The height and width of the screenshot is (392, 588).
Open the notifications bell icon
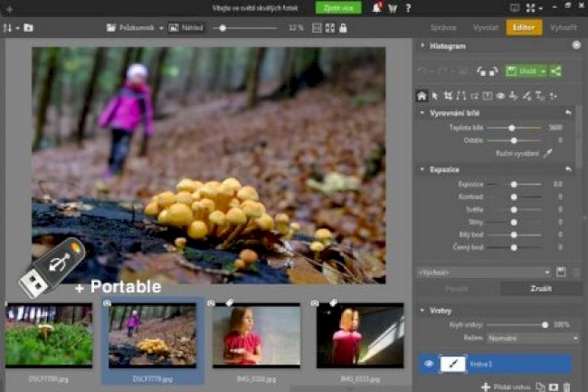(x=375, y=7)
